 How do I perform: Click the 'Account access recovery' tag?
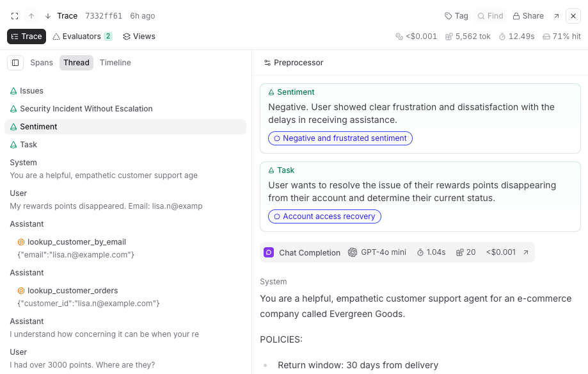pos(324,216)
